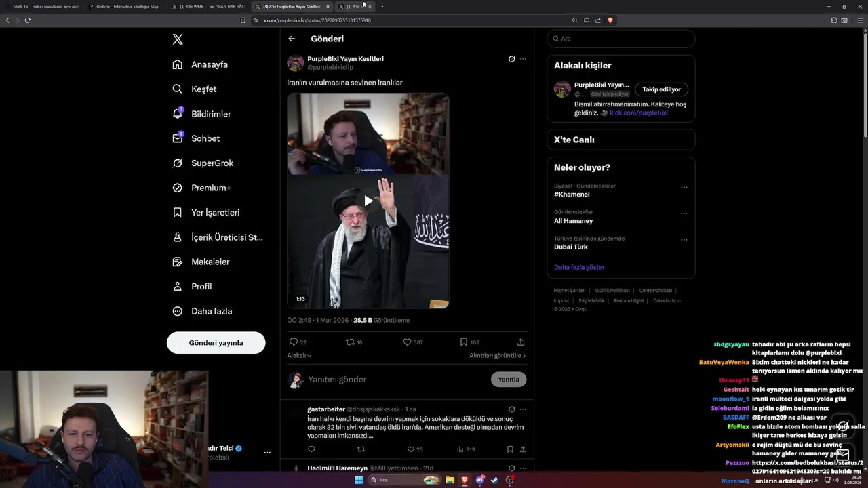868x488 pixels.
Task: Bookmark the main post, 102 bookmarks
Action: pos(469,342)
